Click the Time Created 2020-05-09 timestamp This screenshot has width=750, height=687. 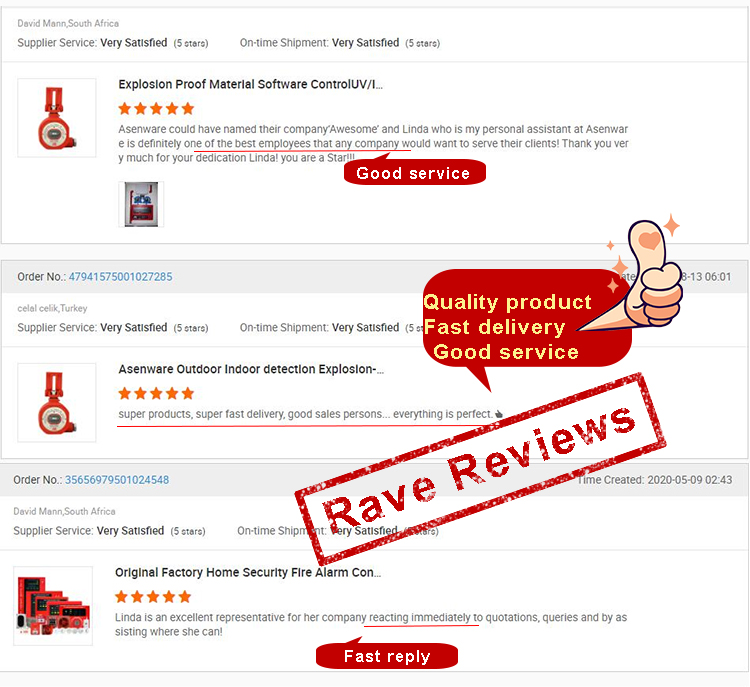(655, 480)
